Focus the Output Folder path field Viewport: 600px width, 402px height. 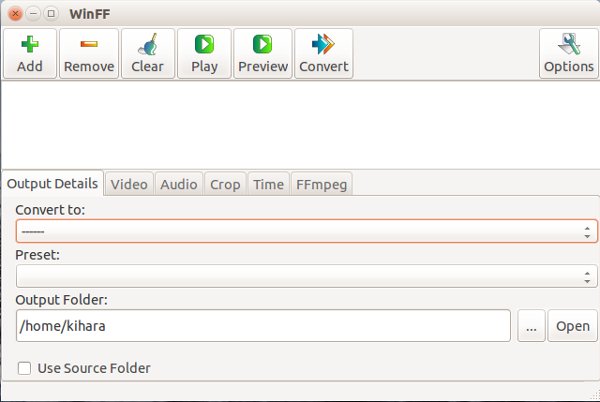pyautogui.click(x=263, y=326)
